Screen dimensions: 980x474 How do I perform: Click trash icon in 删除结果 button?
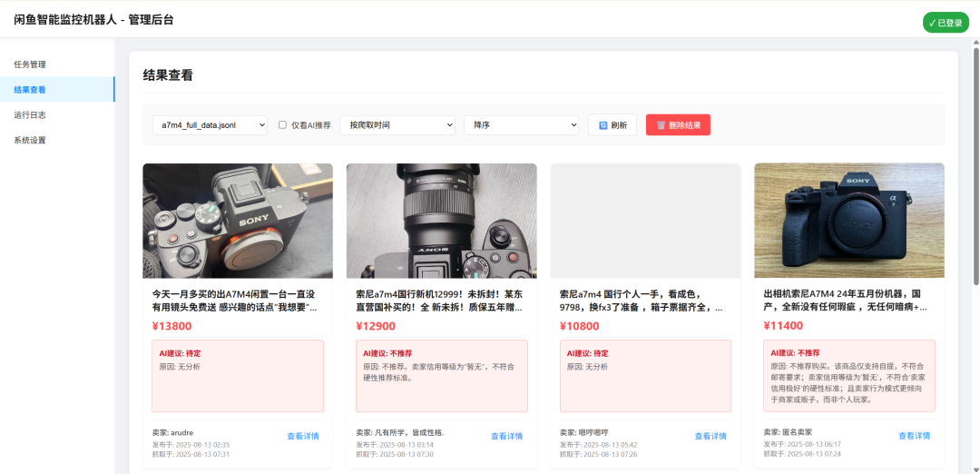click(x=661, y=125)
